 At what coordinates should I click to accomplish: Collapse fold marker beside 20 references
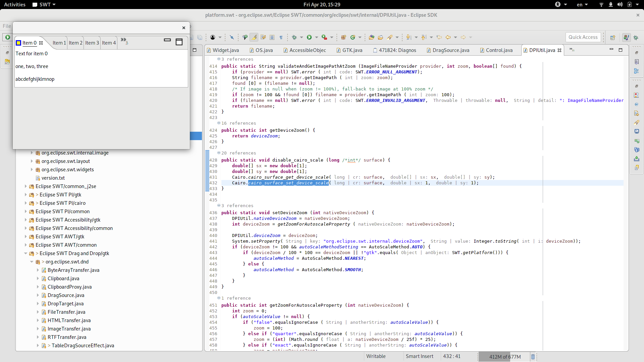tap(219, 153)
